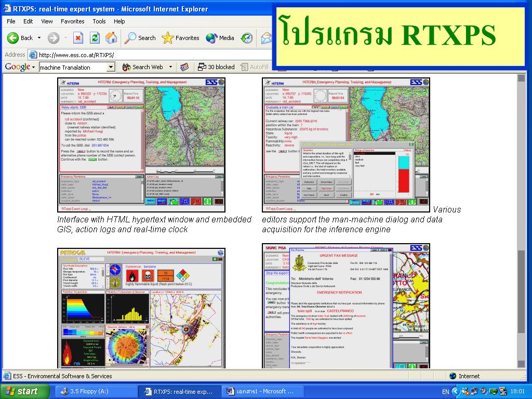Image resolution: width=532 pixels, height=399 pixels.
Task: Open the Mail envelope icon
Action: point(267,38)
